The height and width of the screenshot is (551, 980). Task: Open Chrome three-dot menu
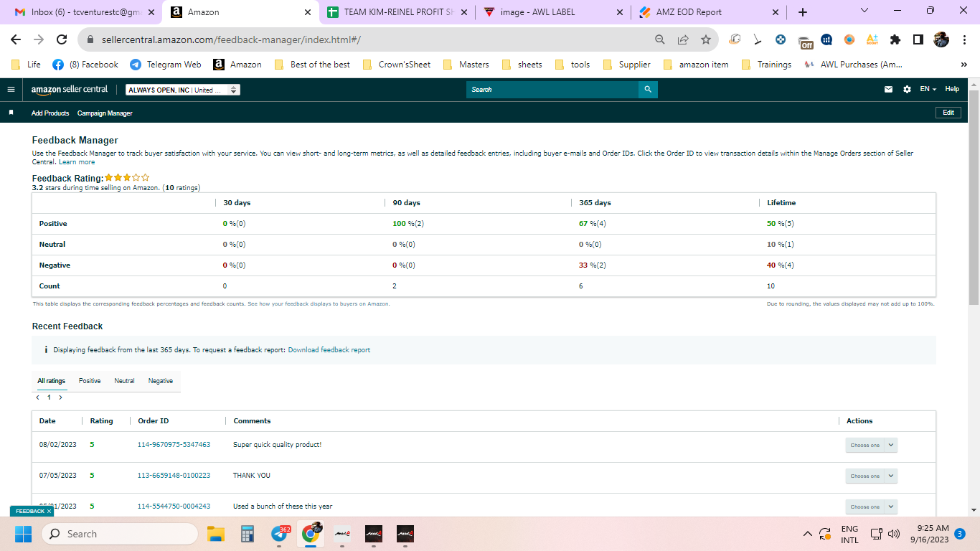tap(964, 40)
